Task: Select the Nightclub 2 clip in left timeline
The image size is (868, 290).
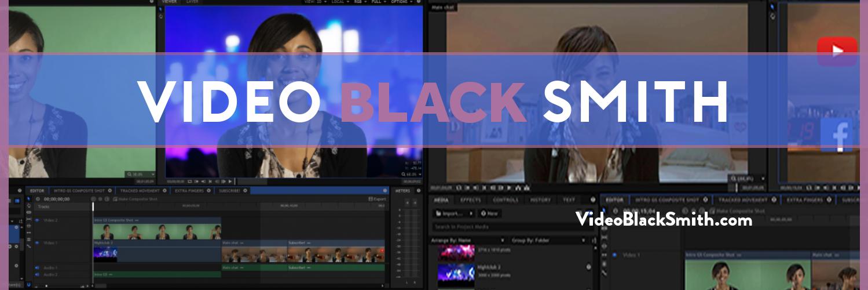Action: pos(157,251)
